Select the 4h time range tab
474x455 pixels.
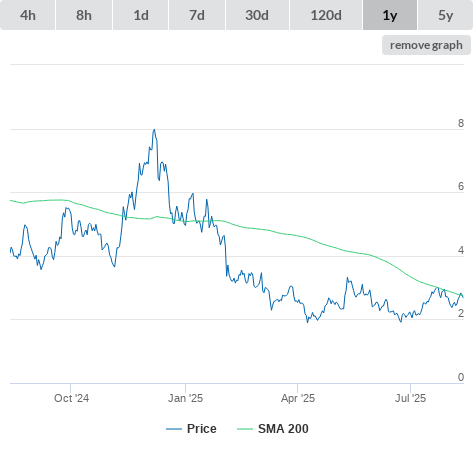[28, 15]
